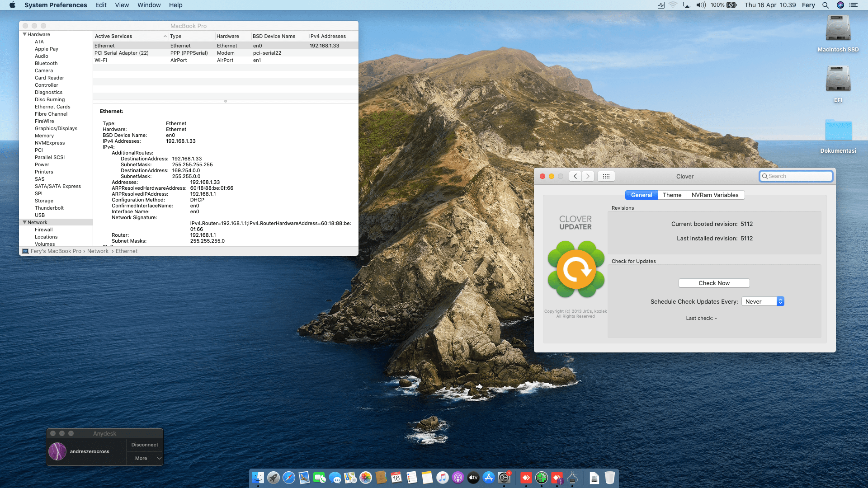868x488 pixels.
Task: Open the Dokumentasi folder on the desktop
Action: coord(838,131)
